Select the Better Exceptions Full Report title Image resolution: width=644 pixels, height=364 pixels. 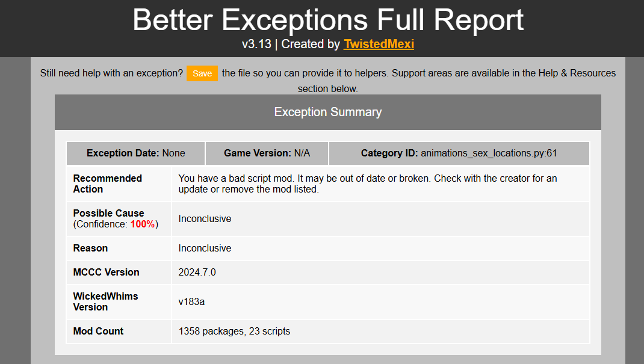click(x=328, y=19)
